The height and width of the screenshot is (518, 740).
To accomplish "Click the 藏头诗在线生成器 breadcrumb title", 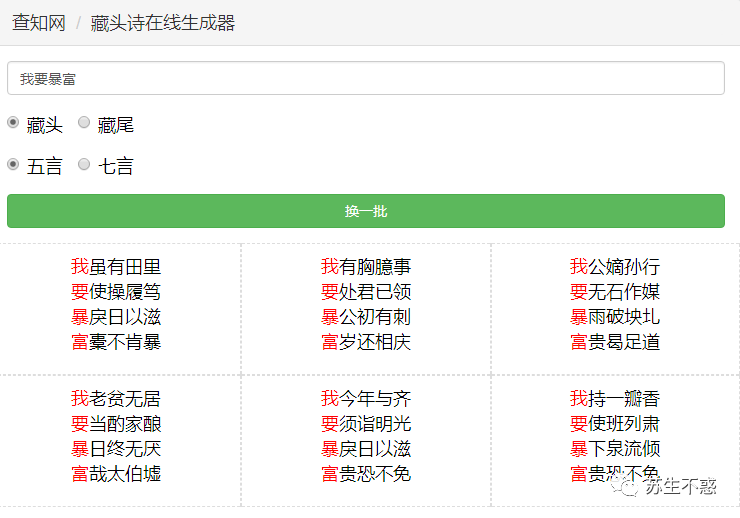I will point(163,23).
